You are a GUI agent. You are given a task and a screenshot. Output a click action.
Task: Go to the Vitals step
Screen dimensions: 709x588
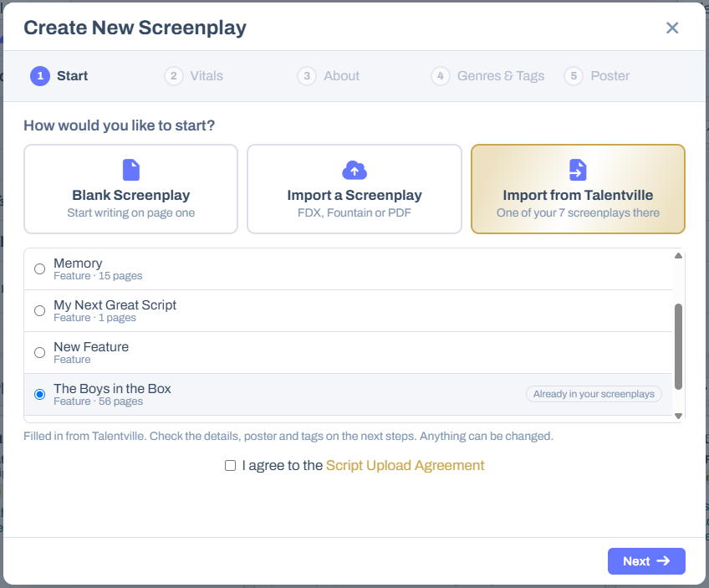[x=194, y=76]
